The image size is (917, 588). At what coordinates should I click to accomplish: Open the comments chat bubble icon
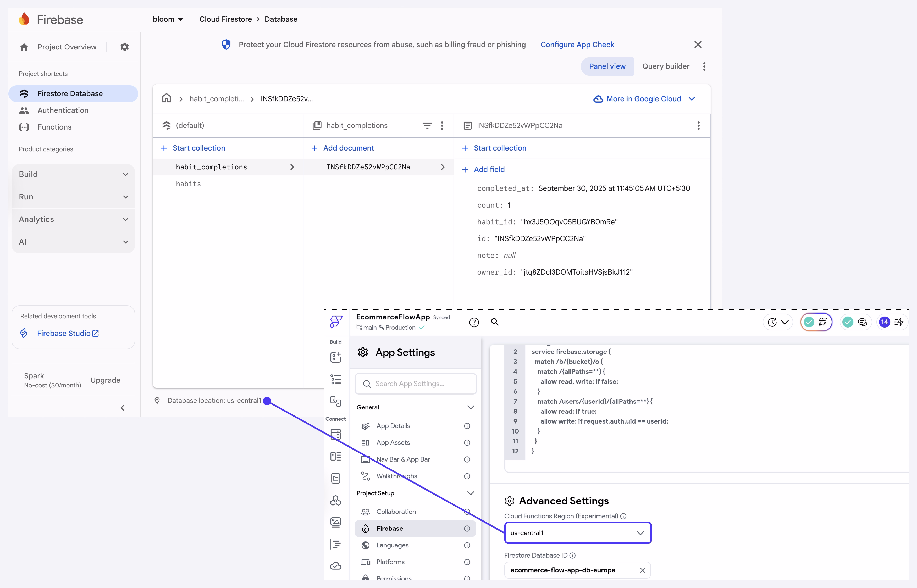862,322
